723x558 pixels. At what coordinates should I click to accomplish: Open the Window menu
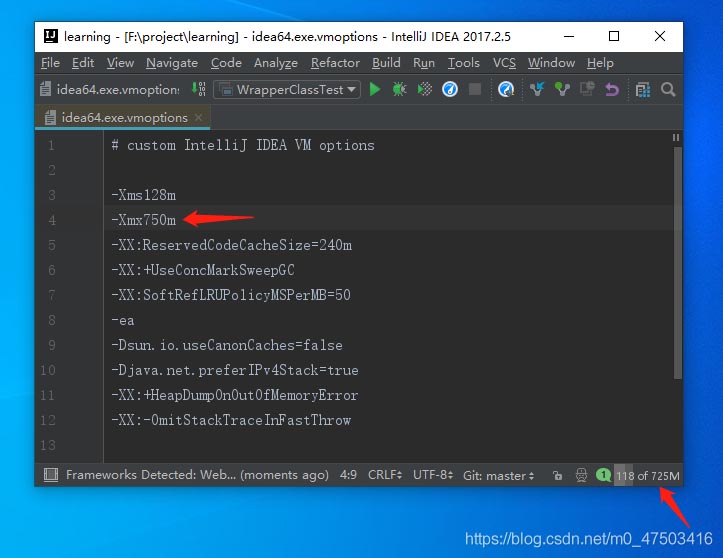[551, 63]
